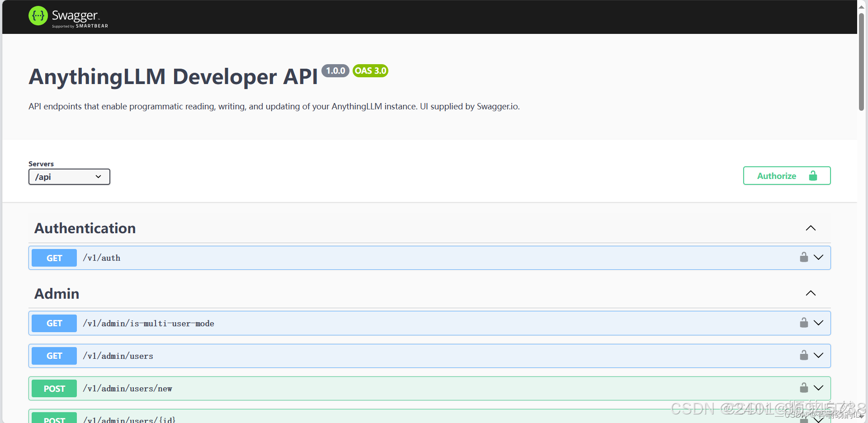Image resolution: width=868 pixels, height=423 pixels.
Task: Click the Servers label
Action: click(41, 164)
